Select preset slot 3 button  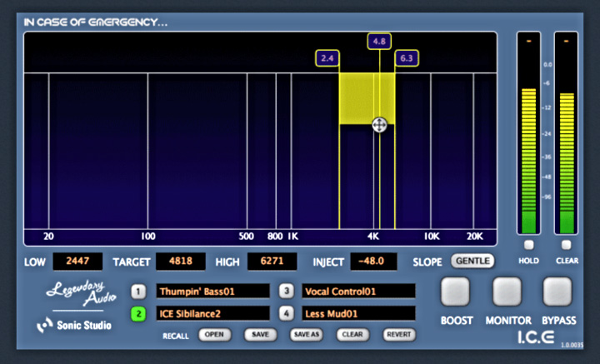[286, 292]
